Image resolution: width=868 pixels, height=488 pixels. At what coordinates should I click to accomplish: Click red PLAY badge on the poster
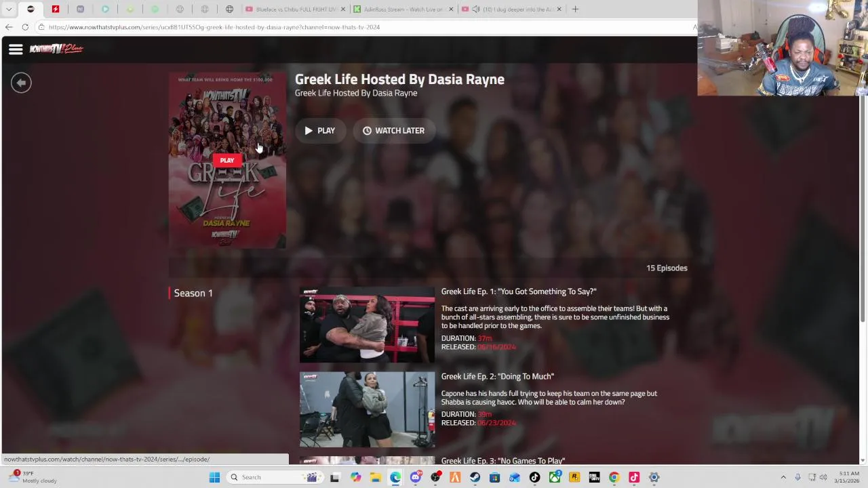(x=227, y=161)
